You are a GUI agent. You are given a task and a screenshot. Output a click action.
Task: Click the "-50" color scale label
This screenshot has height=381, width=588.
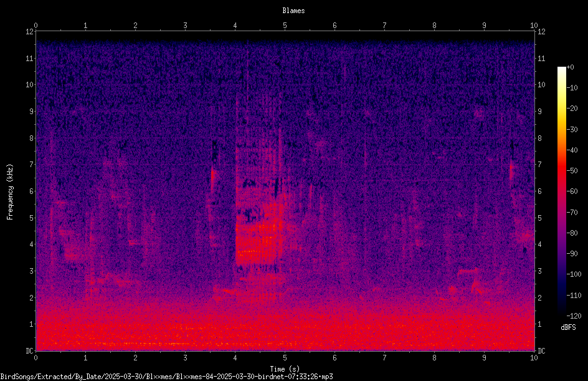pos(572,171)
